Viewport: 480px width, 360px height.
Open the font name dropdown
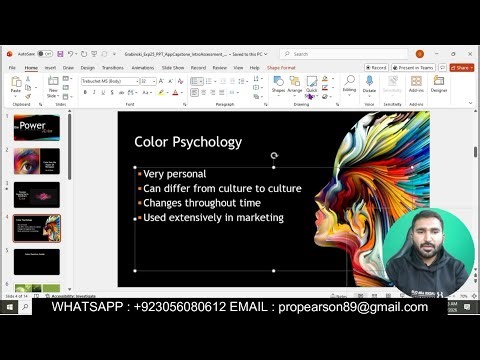coord(137,81)
